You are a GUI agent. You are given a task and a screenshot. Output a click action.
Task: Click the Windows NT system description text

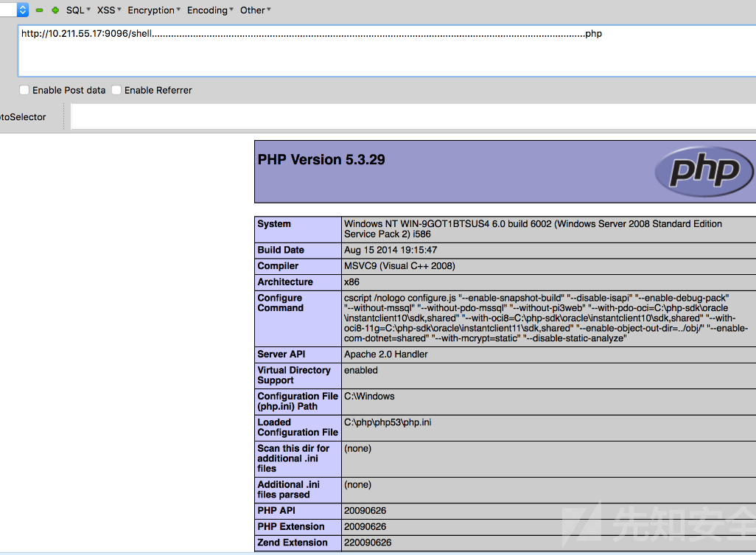[x=533, y=229]
